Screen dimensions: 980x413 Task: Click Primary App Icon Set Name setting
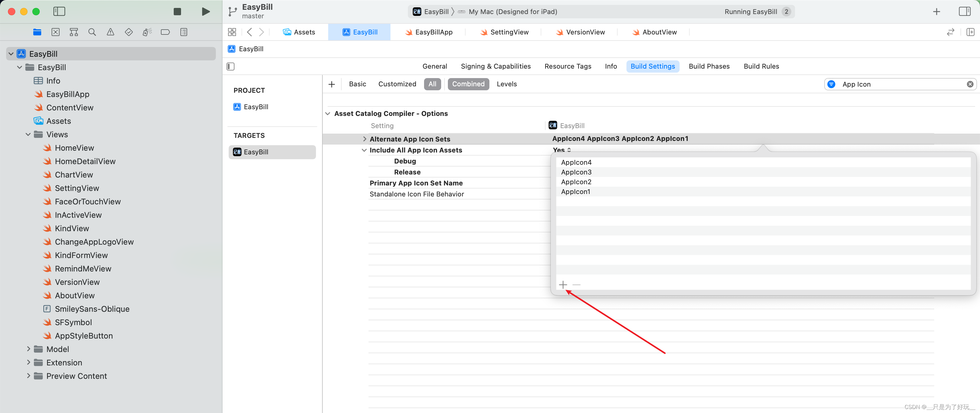point(416,183)
